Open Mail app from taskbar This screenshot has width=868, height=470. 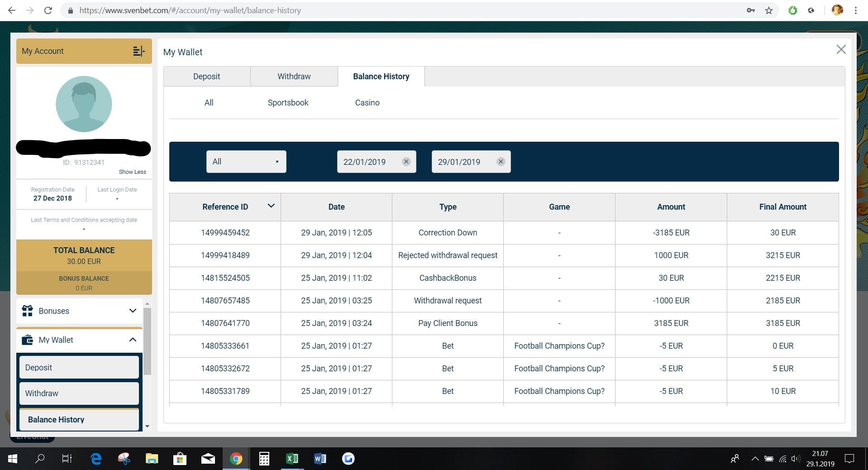pyautogui.click(x=208, y=459)
